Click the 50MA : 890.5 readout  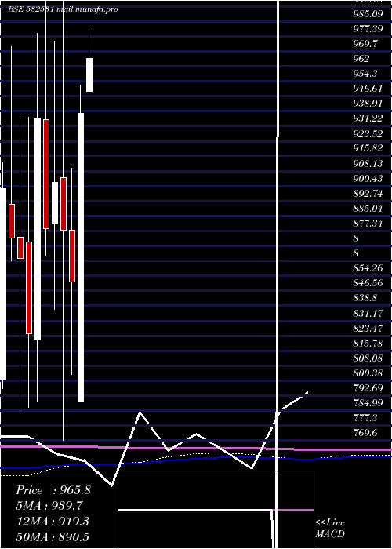tap(53, 536)
